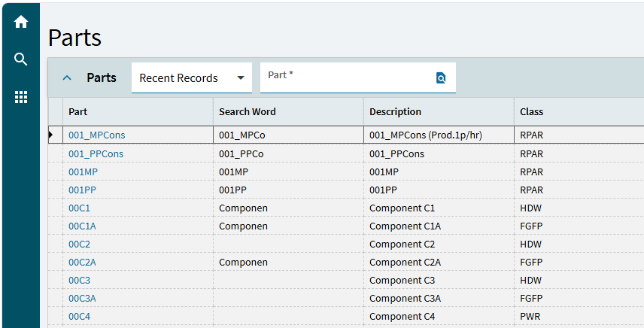This screenshot has width=644, height=328.
Task: Sort by the Class column header
Action: tap(579, 111)
